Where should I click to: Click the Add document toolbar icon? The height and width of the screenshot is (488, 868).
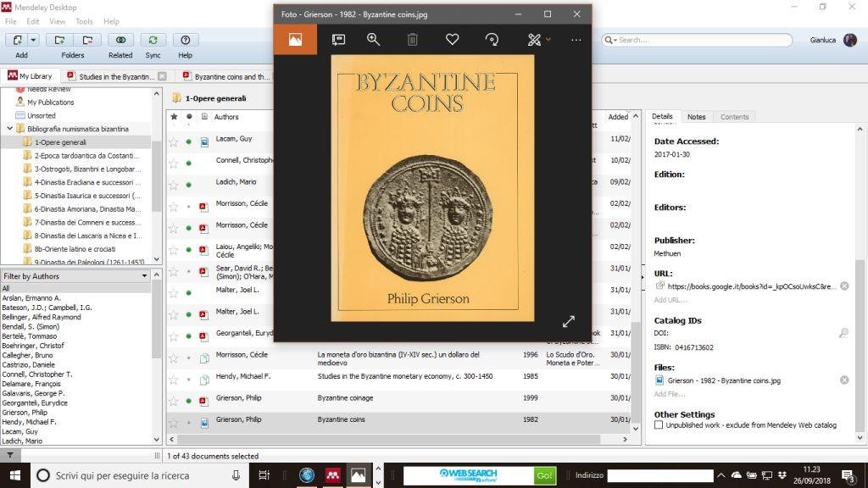(x=17, y=40)
